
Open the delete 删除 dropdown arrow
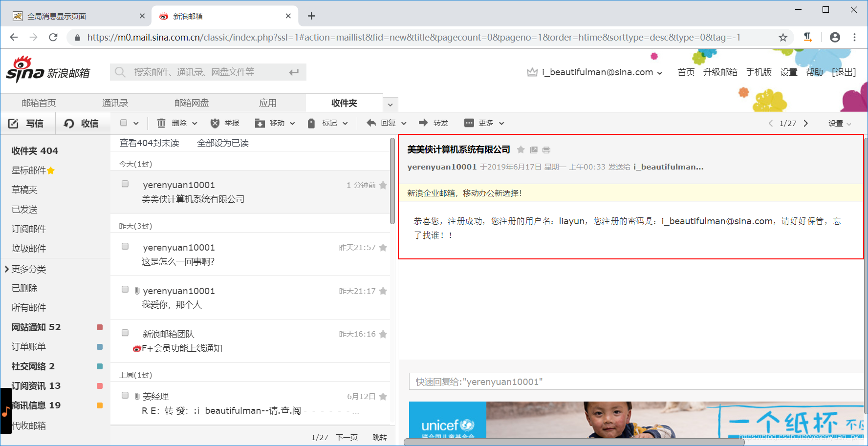(x=195, y=124)
